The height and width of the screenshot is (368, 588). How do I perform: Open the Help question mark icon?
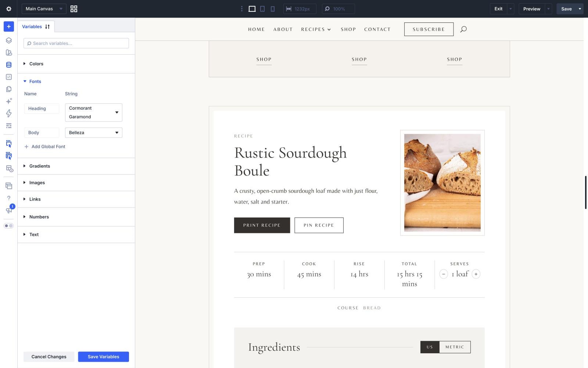[9, 198]
